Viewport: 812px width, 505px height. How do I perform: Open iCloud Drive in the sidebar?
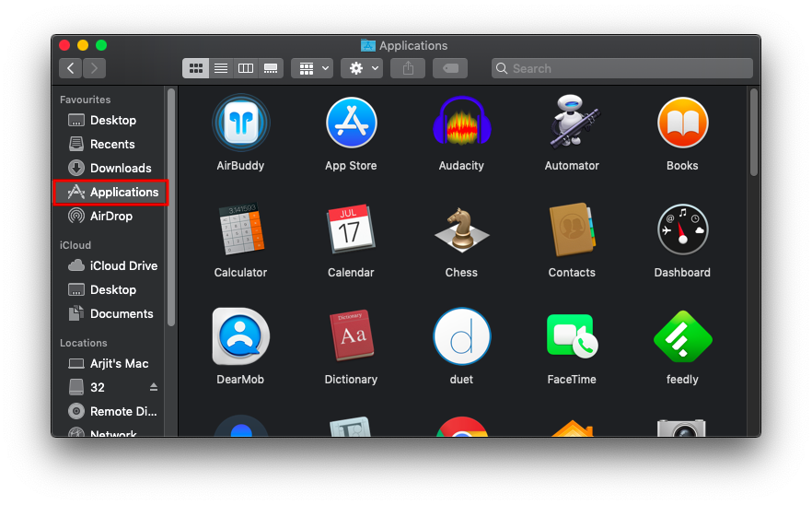110,266
